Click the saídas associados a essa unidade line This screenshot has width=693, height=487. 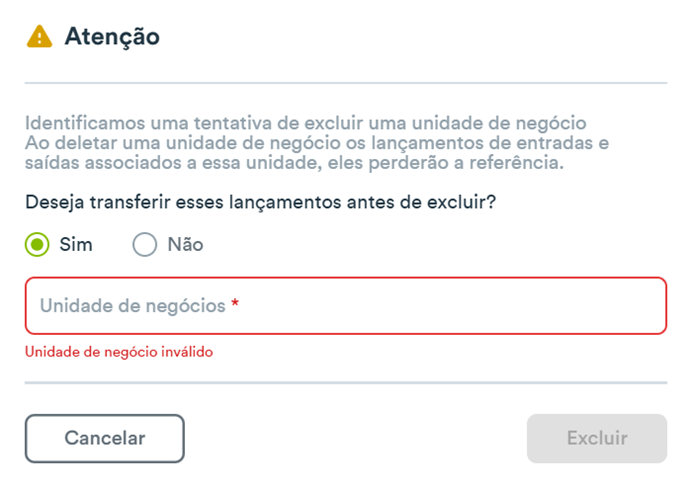click(x=294, y=163)
